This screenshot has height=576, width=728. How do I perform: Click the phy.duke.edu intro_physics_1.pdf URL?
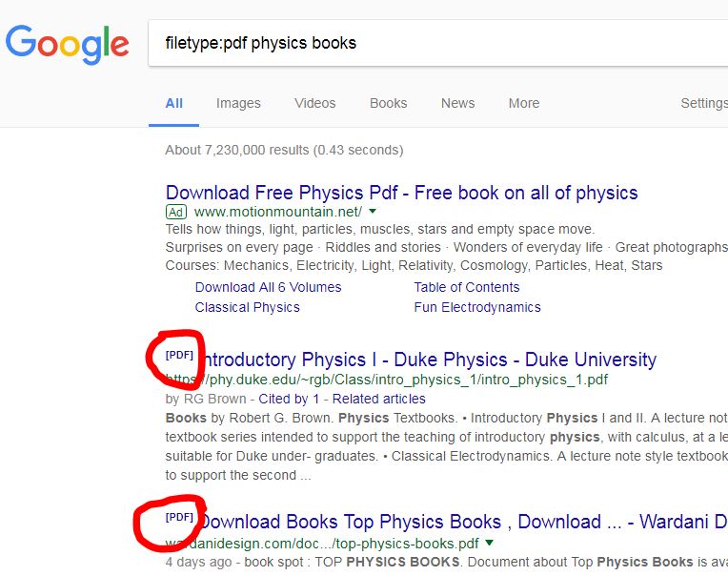386,380
